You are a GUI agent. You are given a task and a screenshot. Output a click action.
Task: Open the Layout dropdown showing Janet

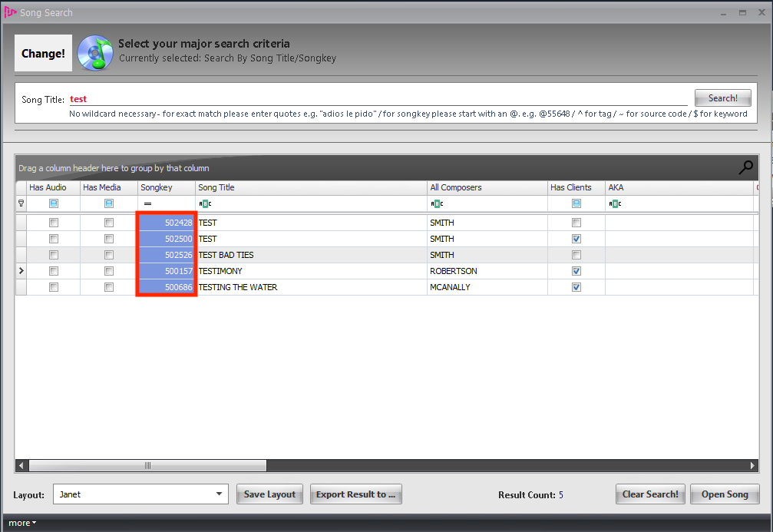pyautogui.click(x=220, y=494)
